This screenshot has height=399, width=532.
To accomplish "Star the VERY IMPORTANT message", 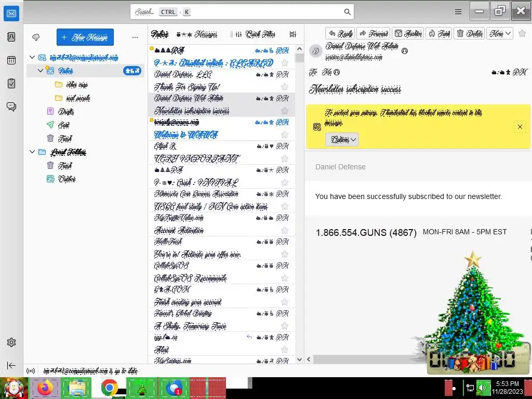I will pos(285,158).
